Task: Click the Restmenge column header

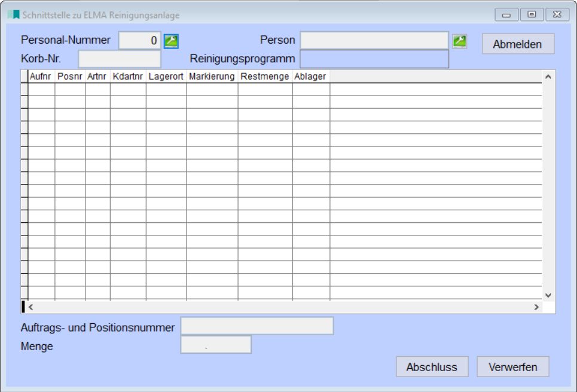Action: 265,76
